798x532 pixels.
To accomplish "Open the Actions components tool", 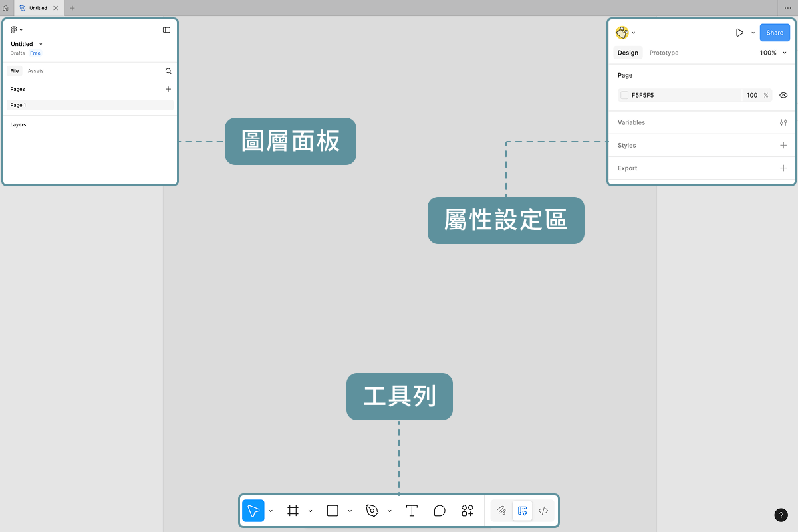I will [x=467, y=511].
